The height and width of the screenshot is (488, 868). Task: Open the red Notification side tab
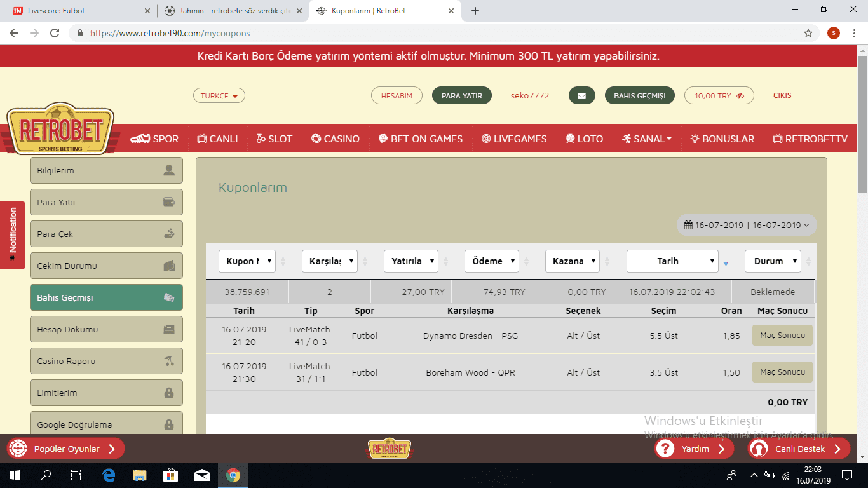click(13, 234)
